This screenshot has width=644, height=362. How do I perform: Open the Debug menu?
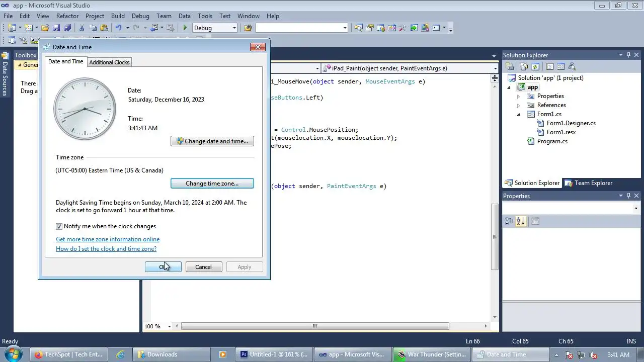(x=140, y=16)
